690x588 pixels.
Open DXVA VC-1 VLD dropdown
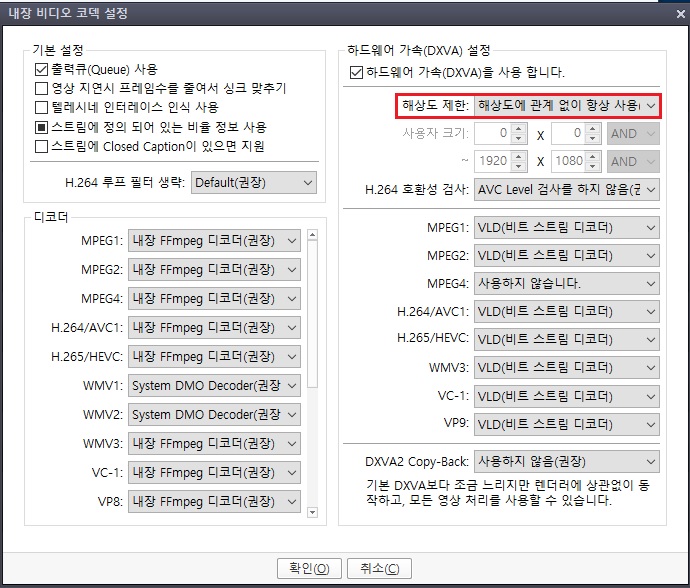pyautogui.click(x=567, y=396)
